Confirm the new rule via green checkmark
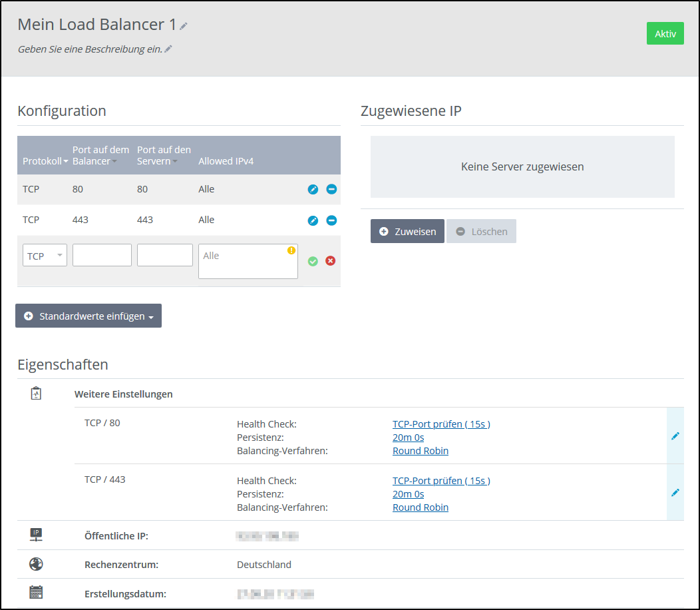 (x=313, y=261)
